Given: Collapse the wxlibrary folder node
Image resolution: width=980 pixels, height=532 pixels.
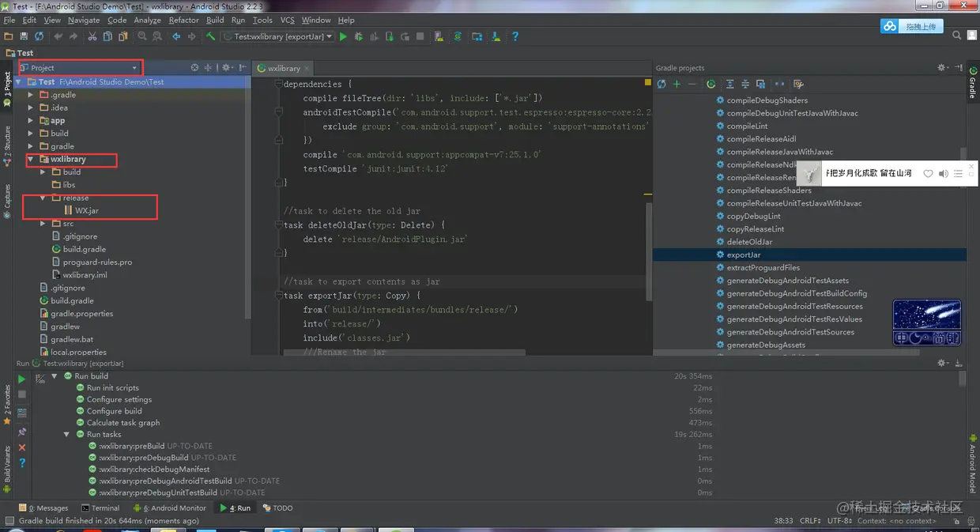Looking at the screenshot, I should (30, 159).
